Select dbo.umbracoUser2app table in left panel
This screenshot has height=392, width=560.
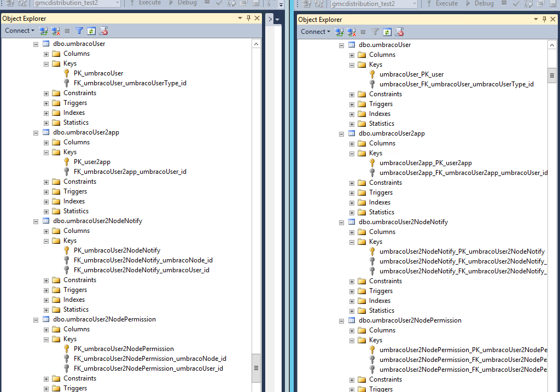tap(86, 132)
